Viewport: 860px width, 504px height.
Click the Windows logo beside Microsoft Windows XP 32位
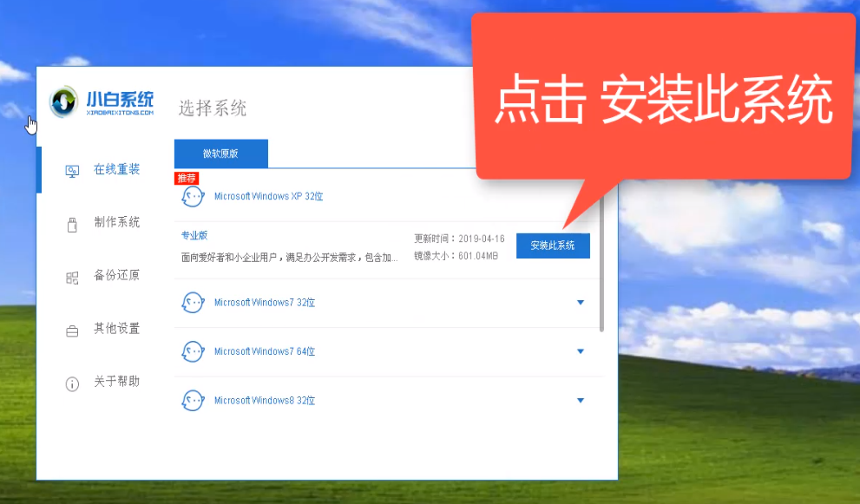194,195
